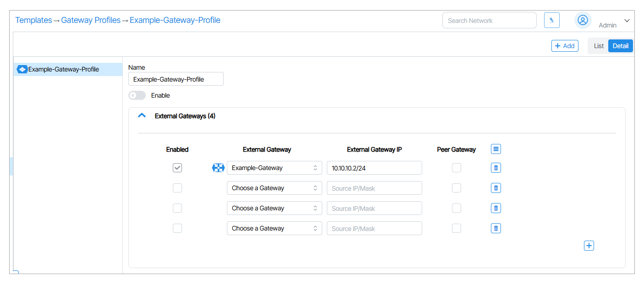Toggle the Enable switch for profile
This screenshot has width=644, height=286.
pyautogui.click(x=137, y=95)
